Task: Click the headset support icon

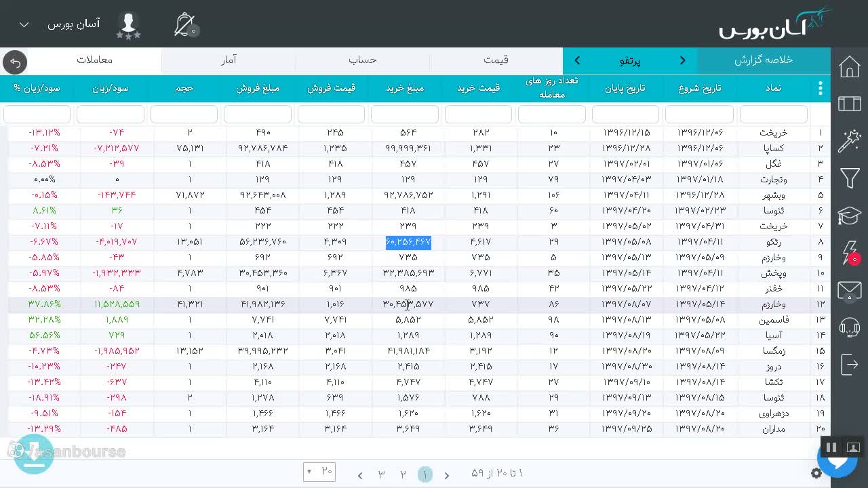Action: click(x=849, y=327)
